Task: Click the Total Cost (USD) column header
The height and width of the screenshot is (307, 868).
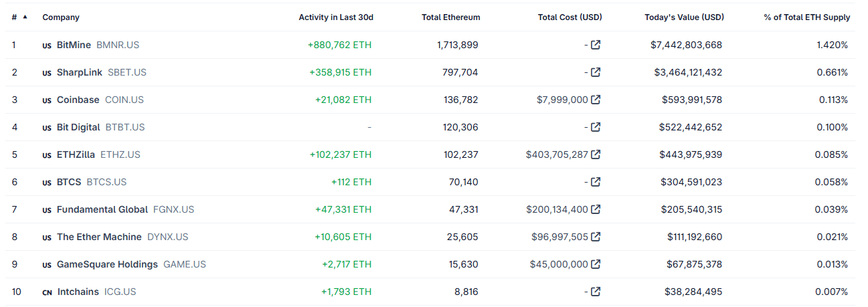Action: coord(570,17)
